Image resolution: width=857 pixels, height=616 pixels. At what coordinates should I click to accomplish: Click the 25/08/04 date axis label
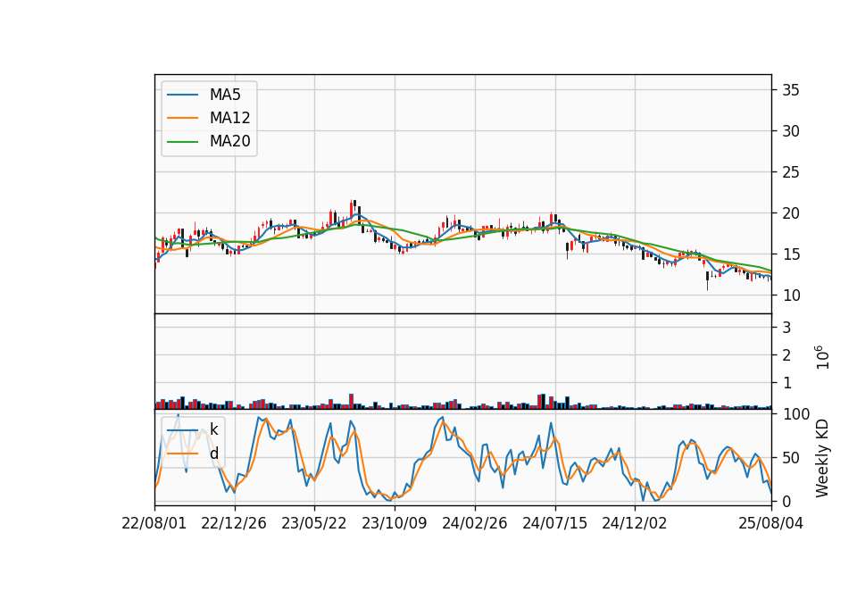coord(770,523)
